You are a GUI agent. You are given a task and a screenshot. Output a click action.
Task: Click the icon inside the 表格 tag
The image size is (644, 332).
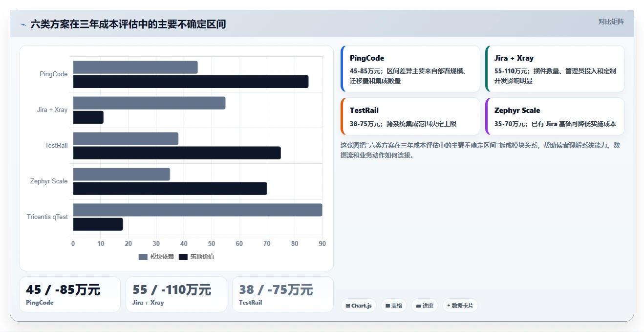387,306
